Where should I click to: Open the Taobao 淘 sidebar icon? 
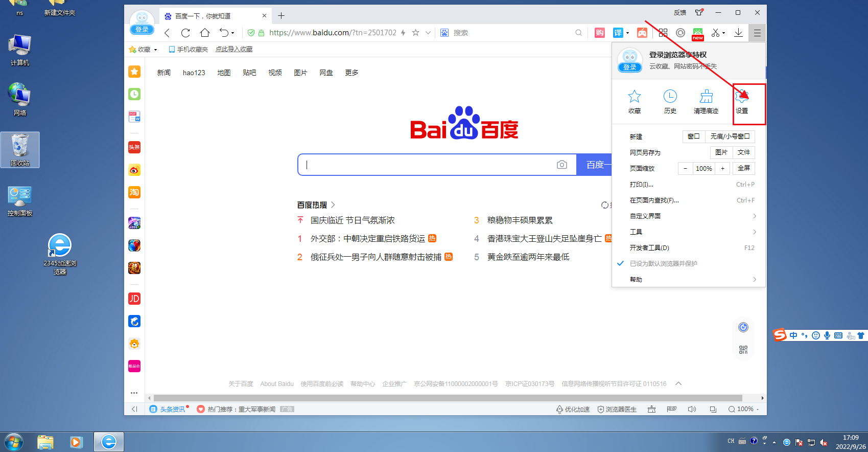(134, 192)
